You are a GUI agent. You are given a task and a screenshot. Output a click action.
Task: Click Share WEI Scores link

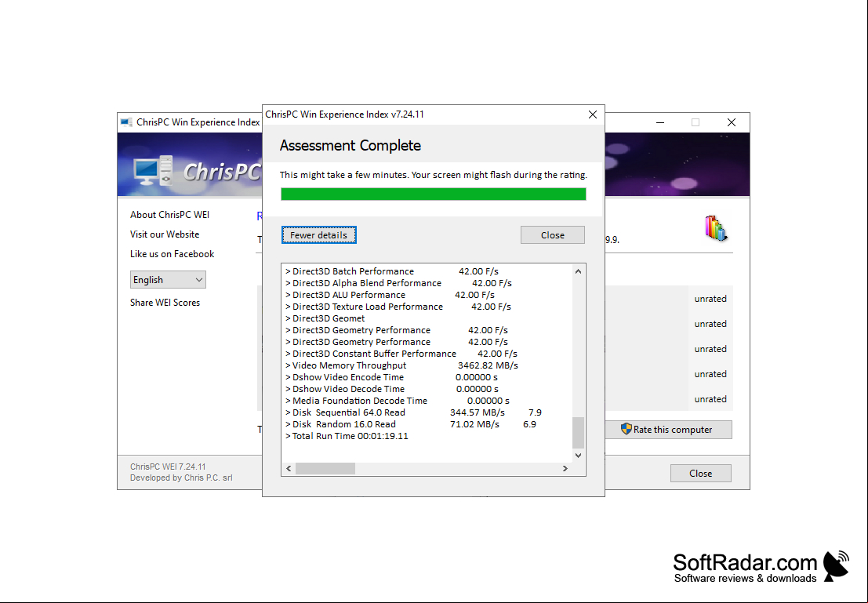pyautogui.click(x=165, y=303)
